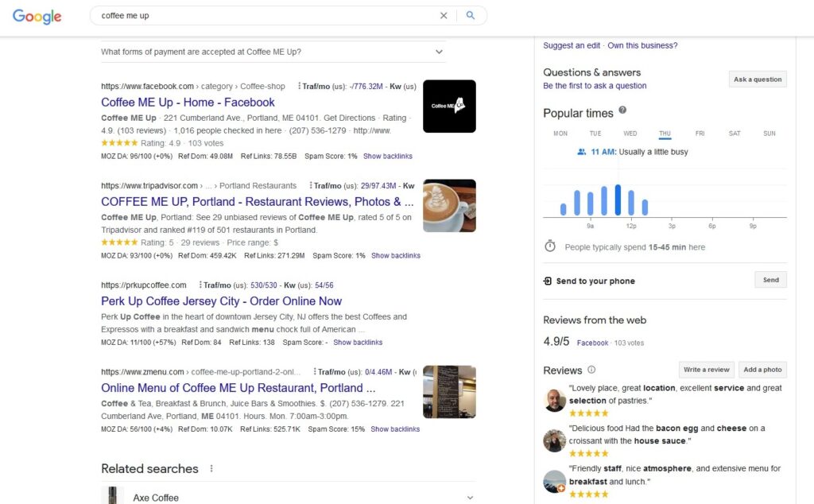Screen dimensions: 814x504
Task: Open Online Menu of Coffee ME Up result
Action: pyautogui.click(x=238, y=388)
